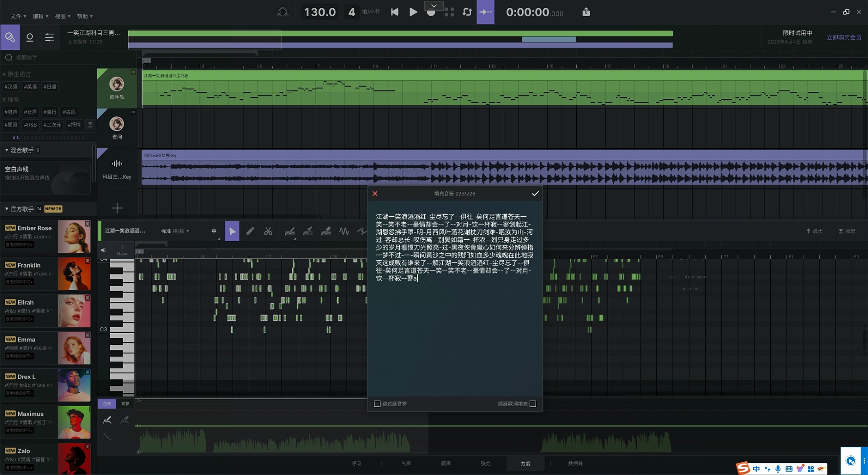Viewport: 868px width, 475px height.
Task: Jump to the start of the song
Action: point(394,12)
